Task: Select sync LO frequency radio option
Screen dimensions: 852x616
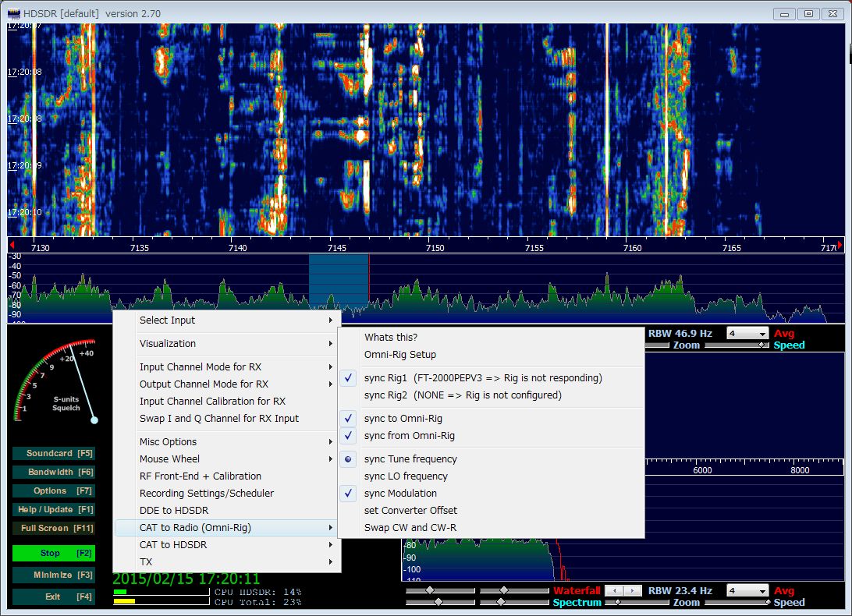Action: [x=492, y=476]
